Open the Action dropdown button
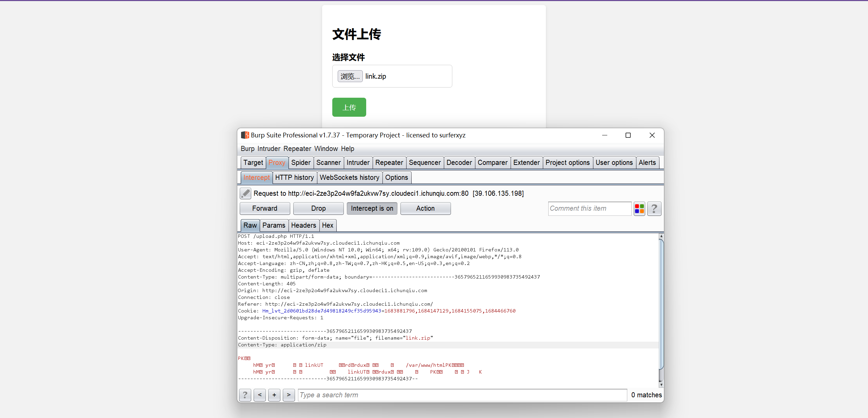The height and width of the screenshot is (418, 868). coord(425,208)
